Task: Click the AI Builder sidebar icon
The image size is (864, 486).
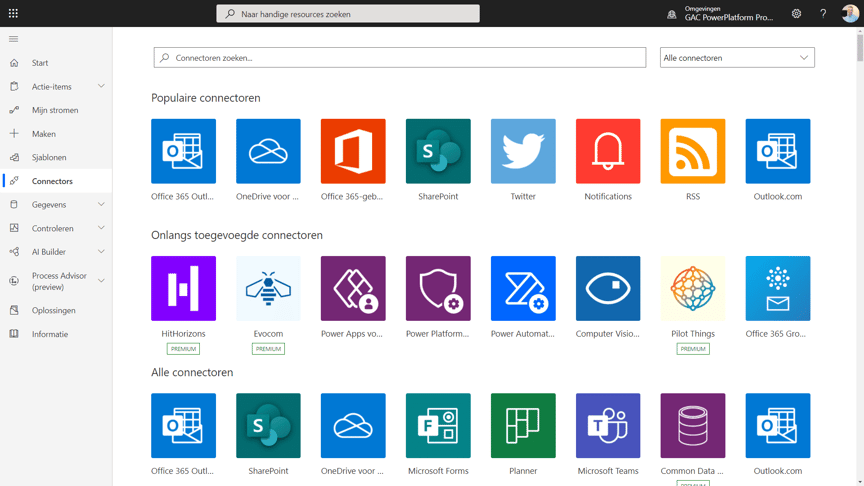Action: pyautogui.click(x=14, y=252)
